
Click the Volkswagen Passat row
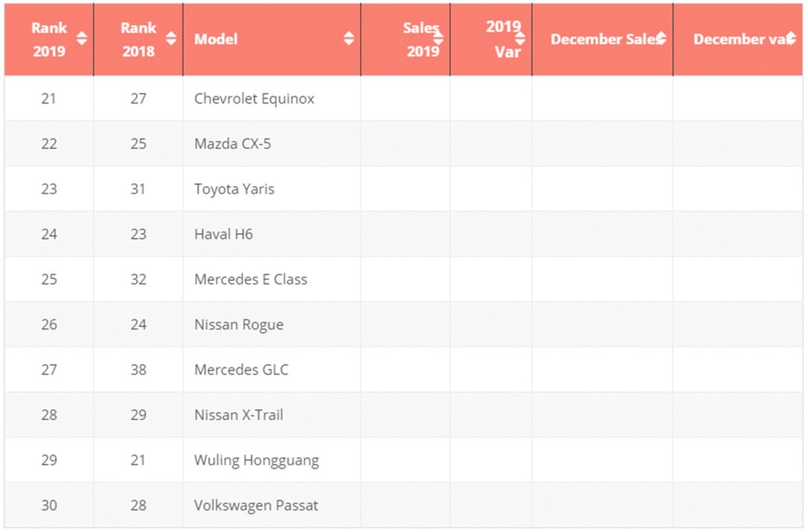256,505
